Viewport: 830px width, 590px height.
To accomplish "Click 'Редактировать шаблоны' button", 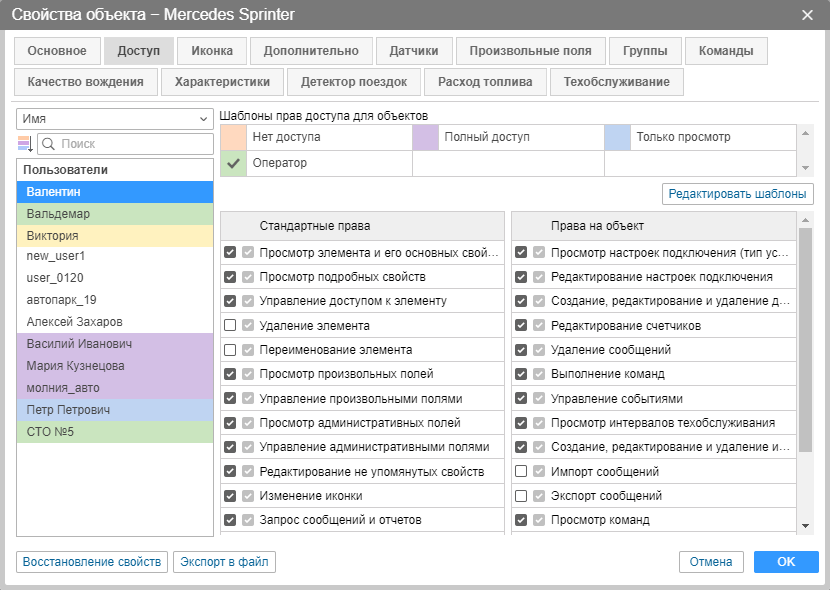I will [x=738, y=194].
